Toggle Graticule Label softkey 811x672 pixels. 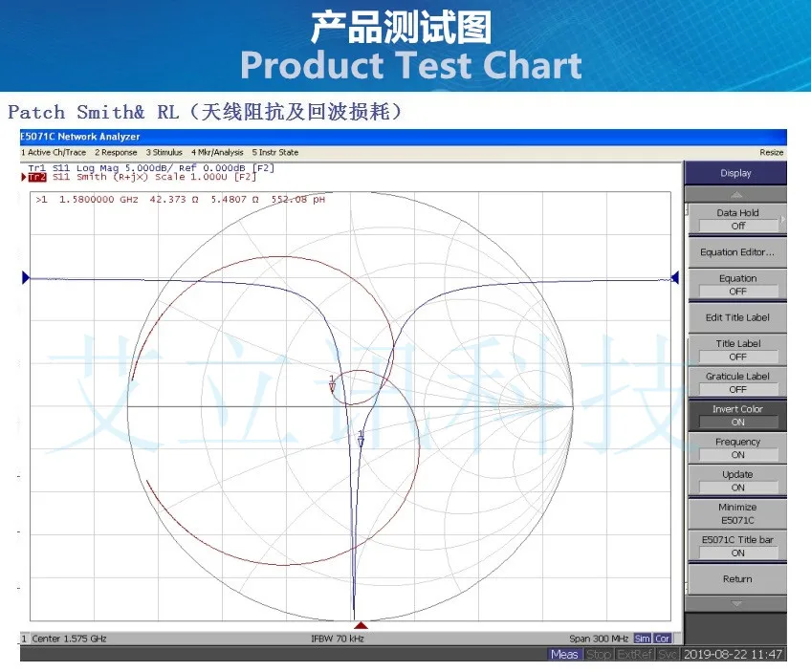pyautogui.click(x=737, y=382)
